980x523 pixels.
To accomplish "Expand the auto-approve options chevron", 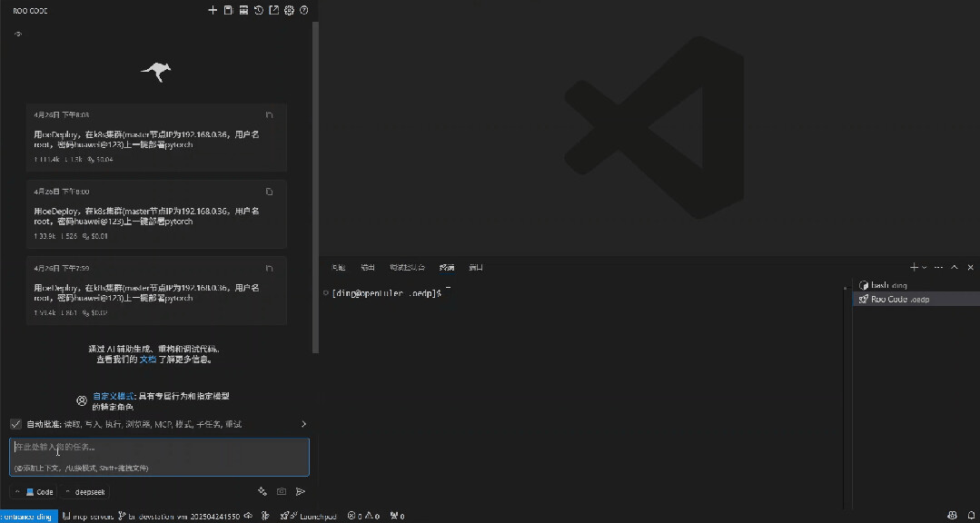I will [x=303, y=424].
